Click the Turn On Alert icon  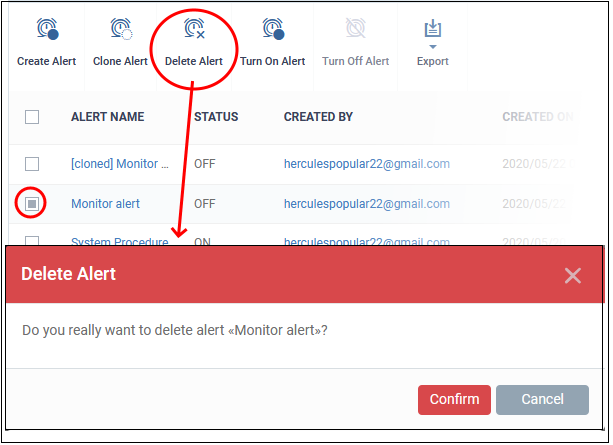coord(272,31)
